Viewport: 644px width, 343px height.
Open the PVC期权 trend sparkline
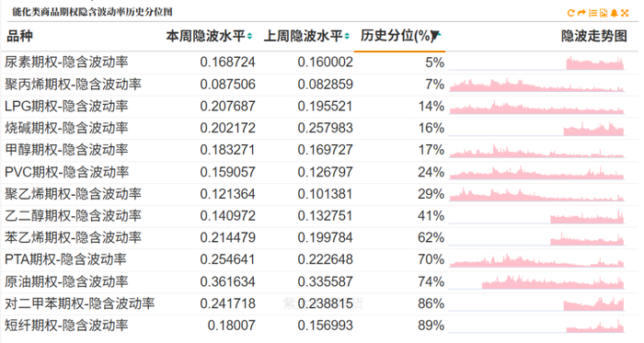tap(536, 172)
